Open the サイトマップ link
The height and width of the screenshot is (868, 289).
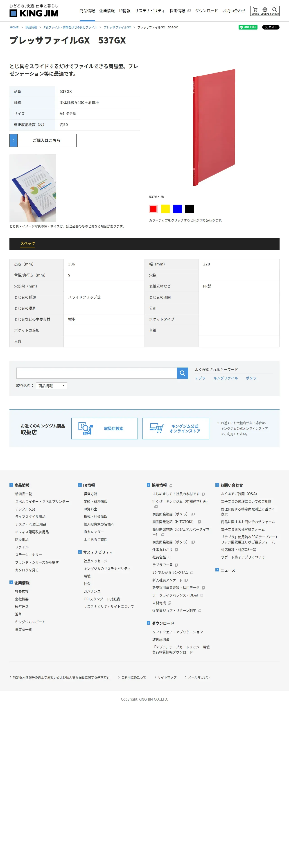167,677
